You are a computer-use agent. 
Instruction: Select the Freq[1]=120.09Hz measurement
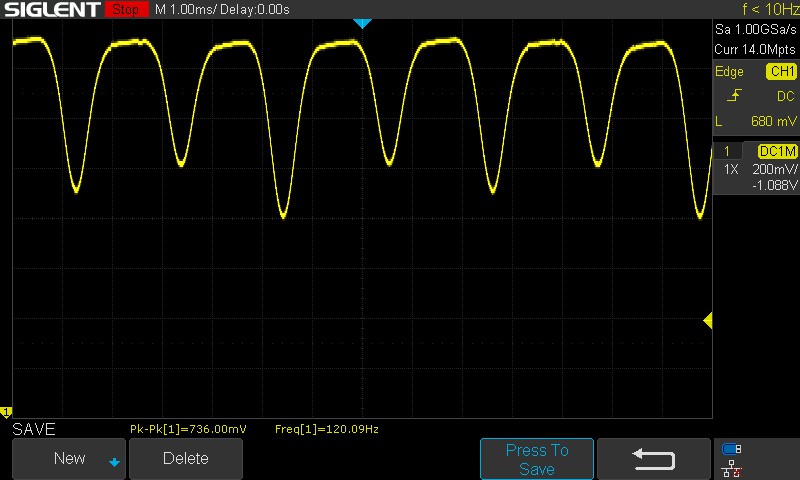(327, 429)
